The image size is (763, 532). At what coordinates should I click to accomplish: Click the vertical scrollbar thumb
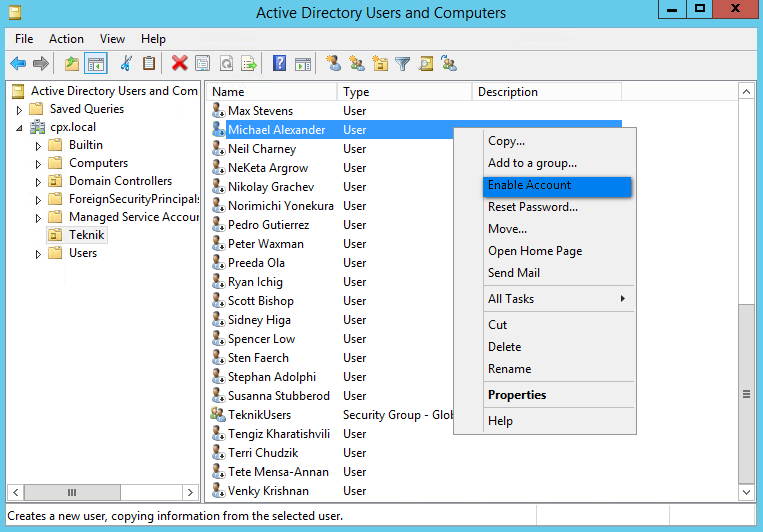click(x=746, y=394)
